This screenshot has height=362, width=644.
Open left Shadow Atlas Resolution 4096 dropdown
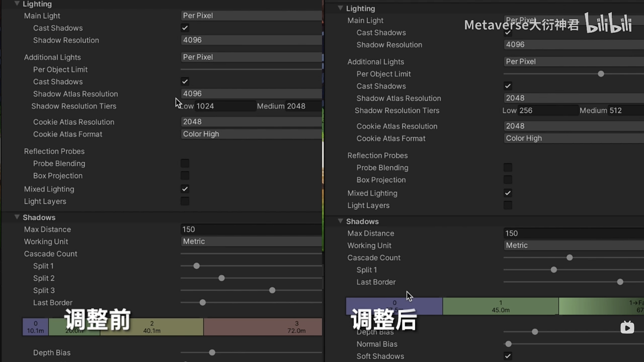coord(251,93)
